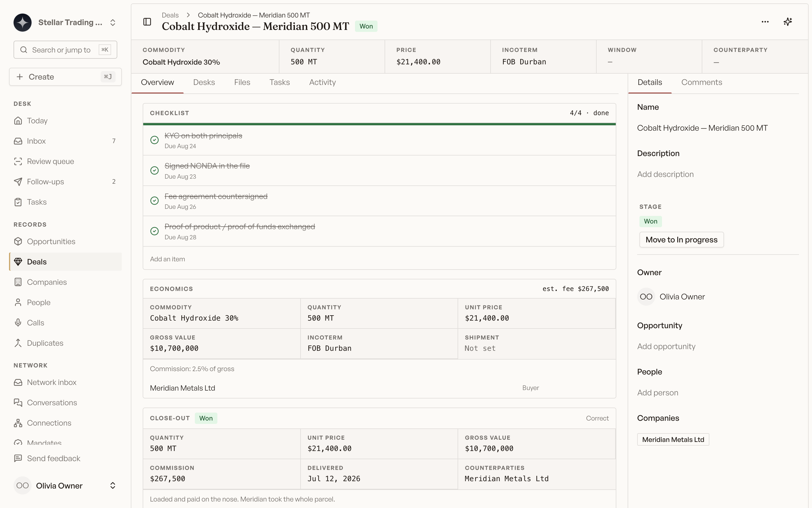Click the AI sparkle assistant icon
The width and height of the screenshot is (812, 508).
pos(787,22)
